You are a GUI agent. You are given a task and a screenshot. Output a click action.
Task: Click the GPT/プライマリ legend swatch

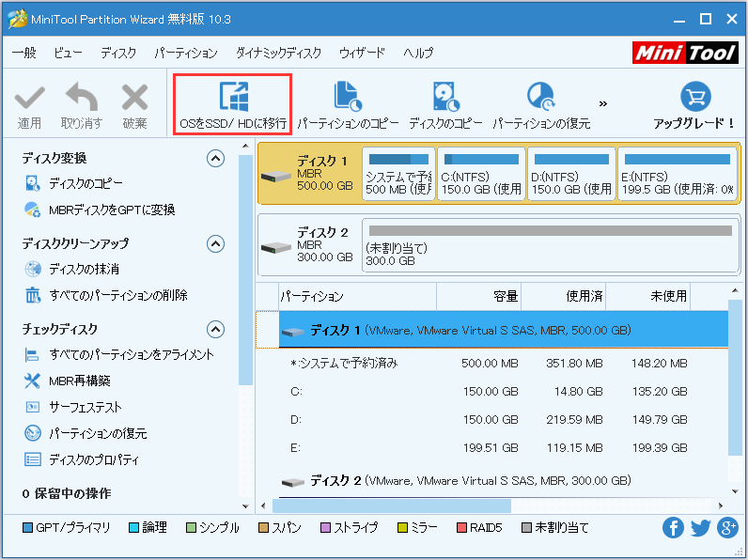click(x=27, y=528)
